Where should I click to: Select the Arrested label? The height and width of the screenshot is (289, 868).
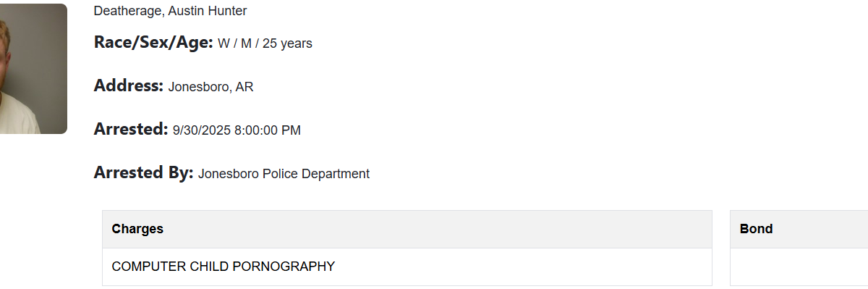pos(131,129)
